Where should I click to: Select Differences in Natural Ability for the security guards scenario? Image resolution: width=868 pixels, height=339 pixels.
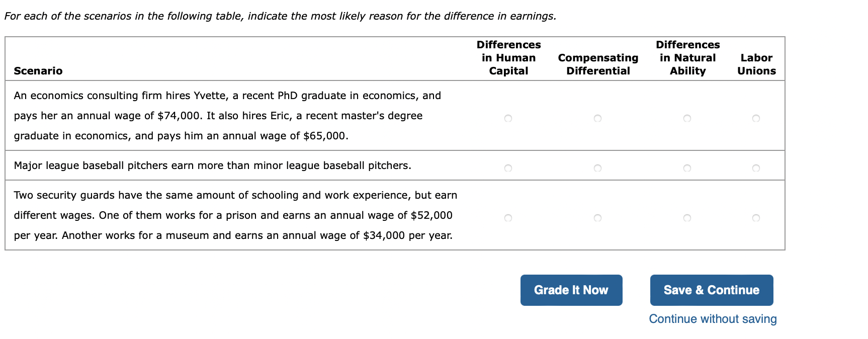click(x=687, y=217)
